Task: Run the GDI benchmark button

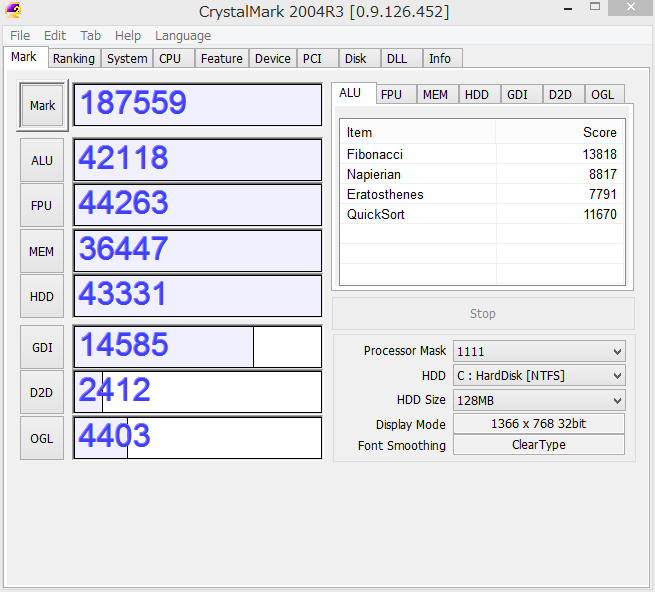Action: click(42, 348)
